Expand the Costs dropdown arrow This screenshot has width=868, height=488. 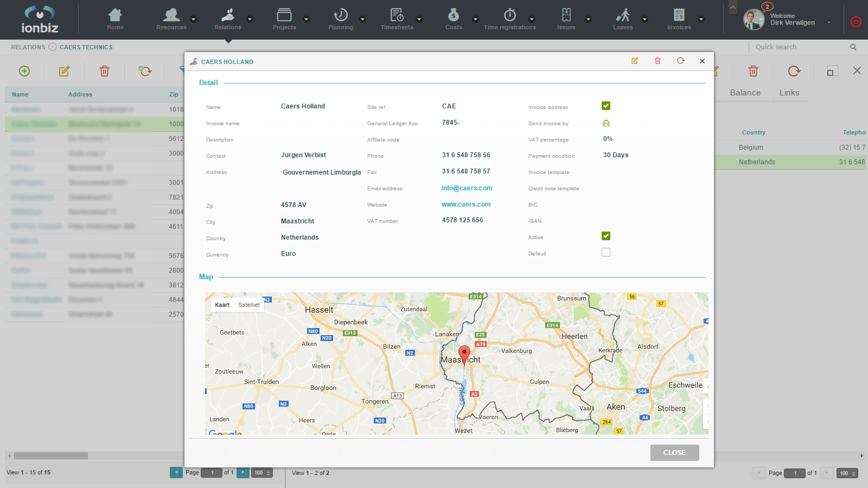(475, 20)
